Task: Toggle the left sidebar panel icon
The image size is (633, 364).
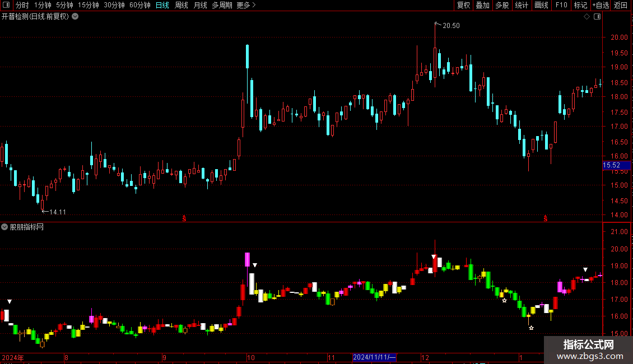Action: pos(6,5)
